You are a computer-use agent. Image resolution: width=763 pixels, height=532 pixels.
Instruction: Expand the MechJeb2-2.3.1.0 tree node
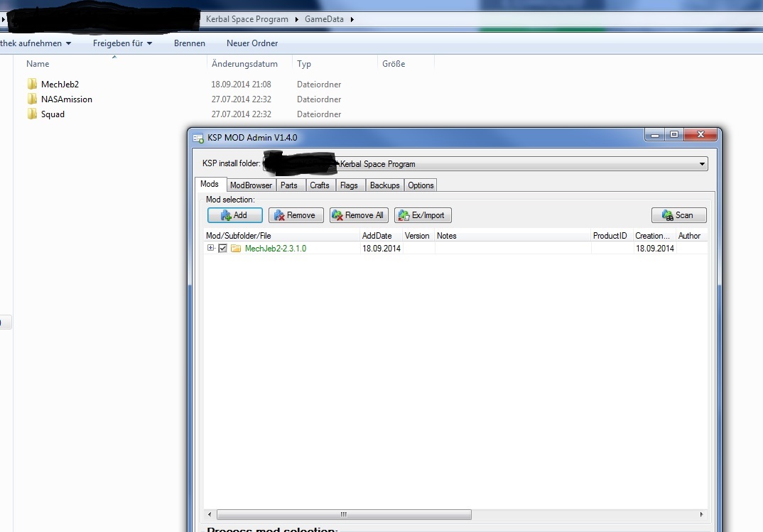(x=210, y=248)
